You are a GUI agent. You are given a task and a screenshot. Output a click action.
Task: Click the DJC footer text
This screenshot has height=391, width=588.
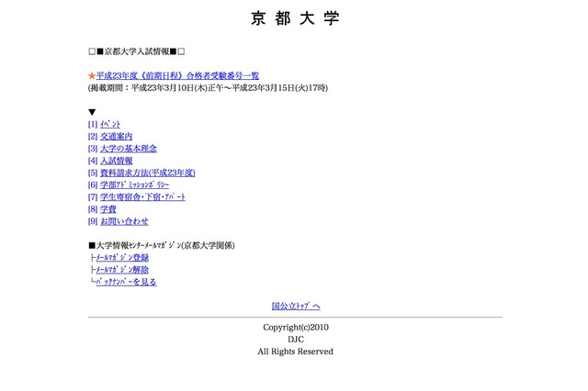coord(296,340)
